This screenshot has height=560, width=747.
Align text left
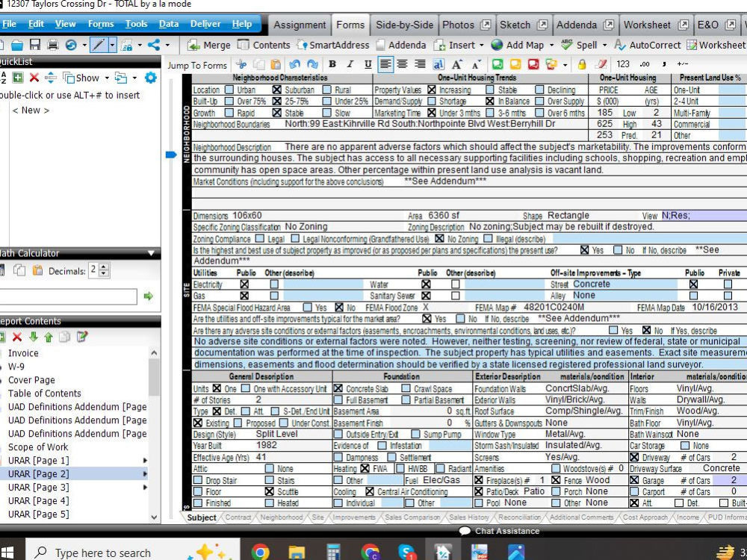click(x=385, y=64)
